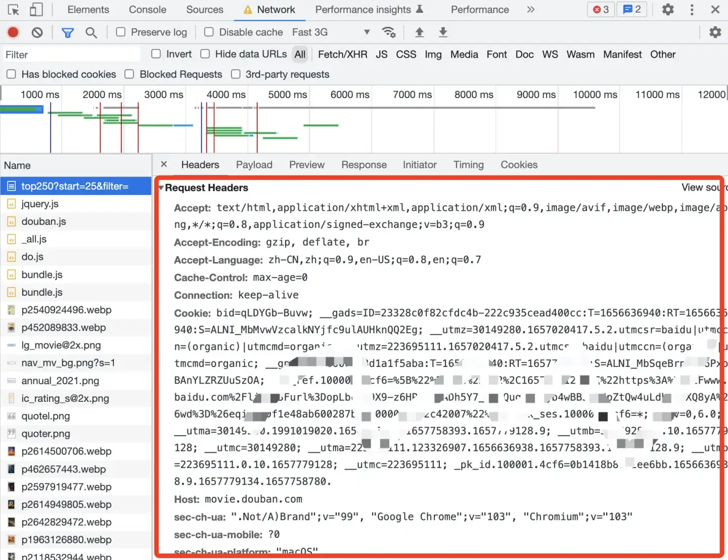728x560 pixels.
Task: Open the Initiator tab
Action: coord(420,165)
